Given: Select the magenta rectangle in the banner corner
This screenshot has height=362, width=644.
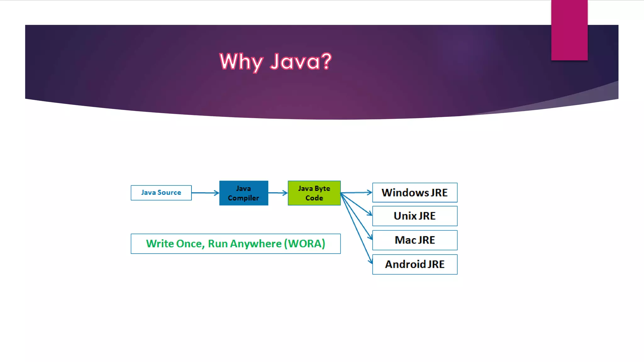Looking at the screenshot, I should click(x=569, y=30).
